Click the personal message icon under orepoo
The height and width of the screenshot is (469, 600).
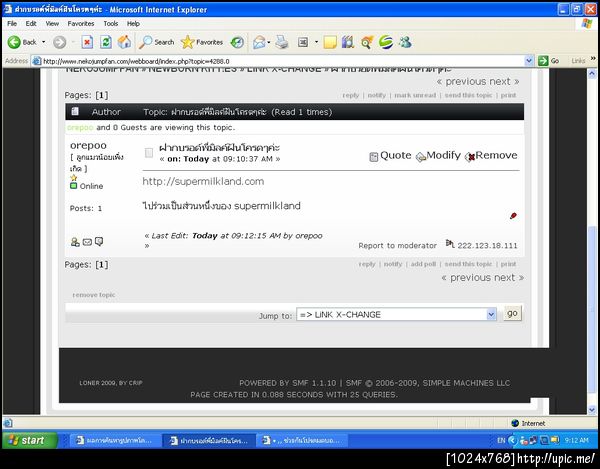click(99, 241)
